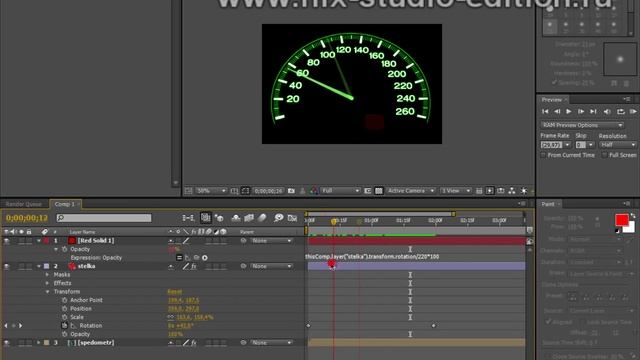Open the Composition Mini-Flowchart icon
Image resolution: width=640 pixels, height=360 pixels.
click(188, 218)
